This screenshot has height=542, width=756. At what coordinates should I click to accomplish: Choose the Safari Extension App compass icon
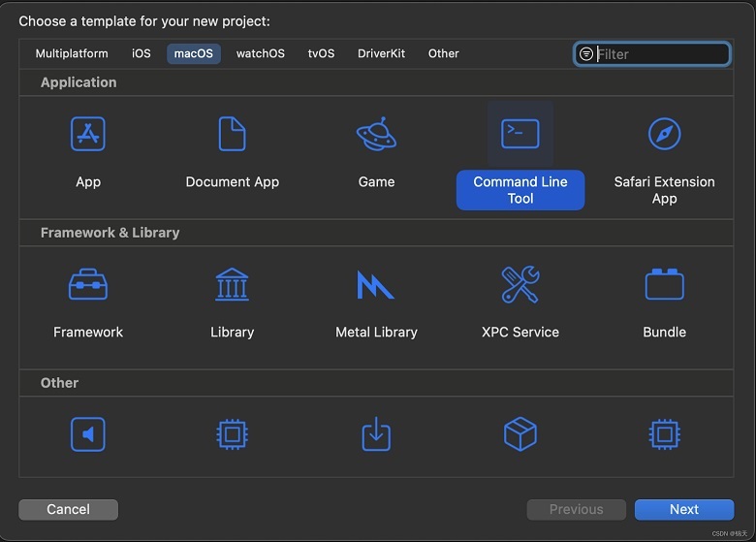click(664, 134)
